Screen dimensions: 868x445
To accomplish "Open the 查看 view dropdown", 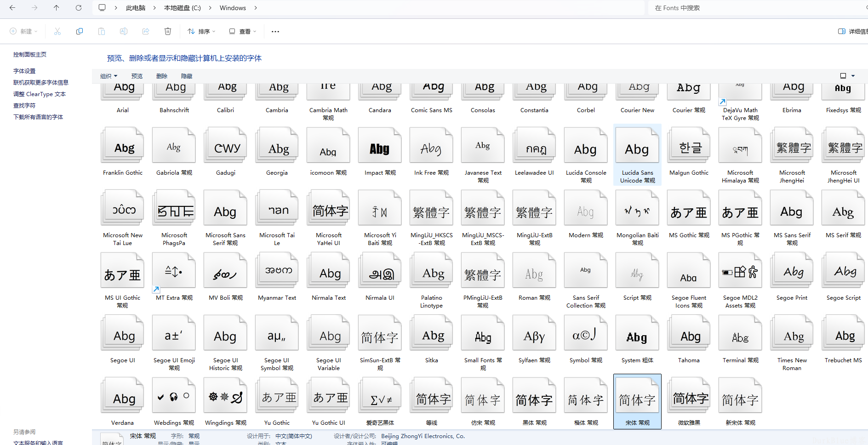I will (x=243, y=31).
